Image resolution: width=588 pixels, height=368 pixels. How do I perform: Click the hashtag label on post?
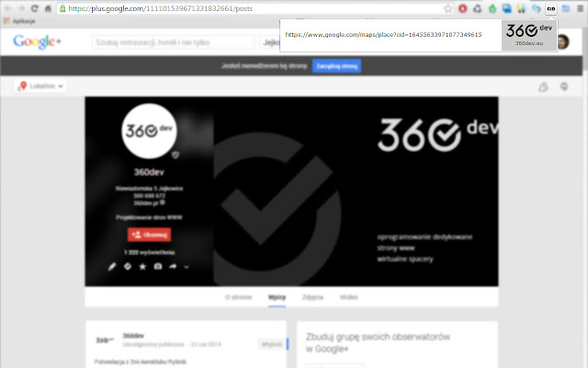(x=272, y=344)
